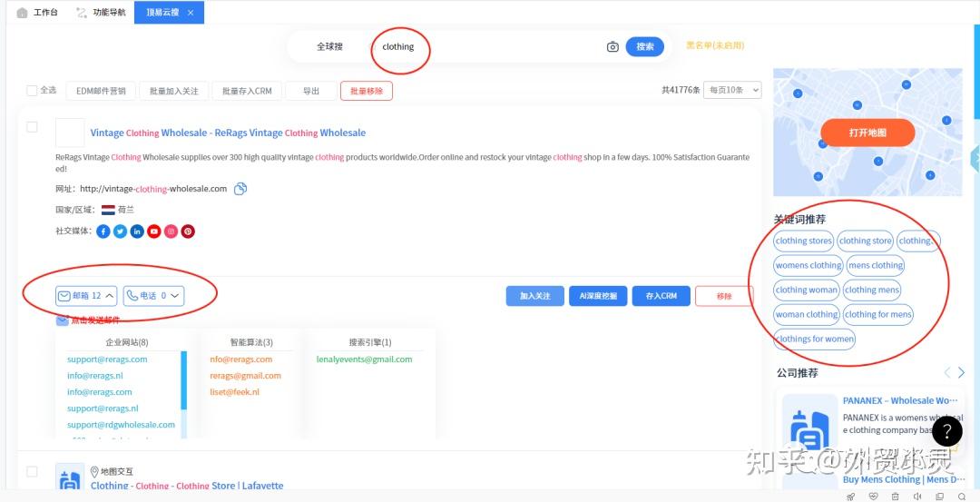The height and width of the screenshot is (502, 980).
Task: Select the 'clothing store' keyword tag
Action: [x=865, y=241]
